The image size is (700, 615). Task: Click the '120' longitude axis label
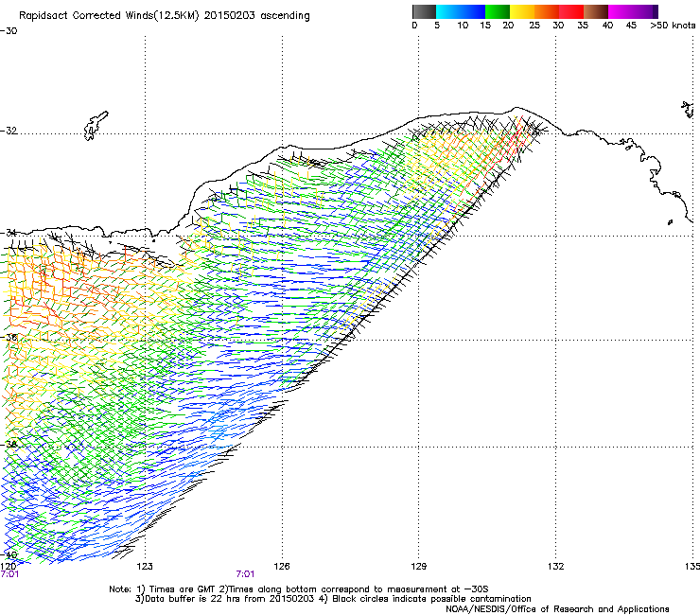pyautogui.click(x=8, y=567)
